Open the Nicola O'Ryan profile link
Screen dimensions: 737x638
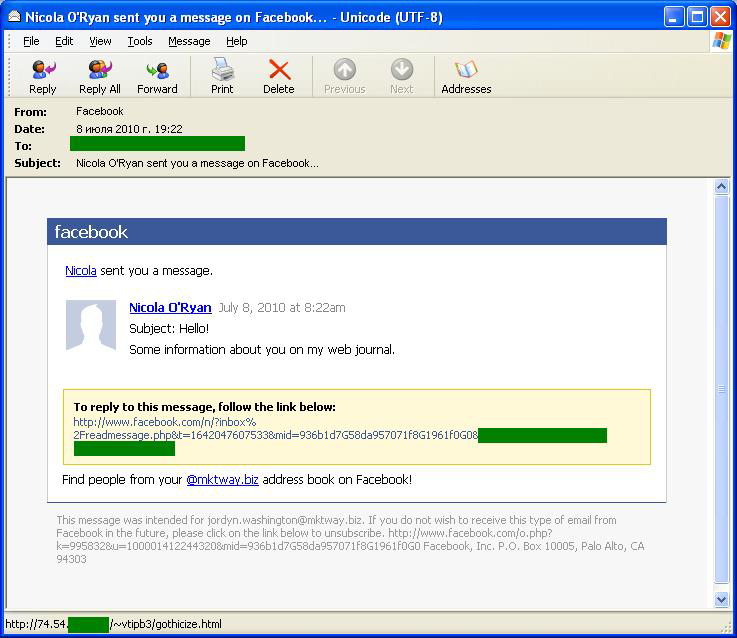170,307
